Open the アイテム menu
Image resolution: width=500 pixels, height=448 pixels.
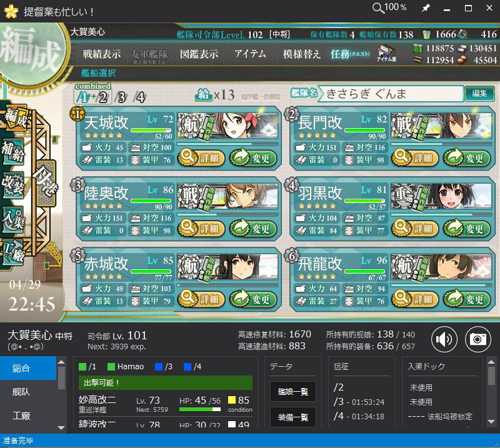click(250, 54)
